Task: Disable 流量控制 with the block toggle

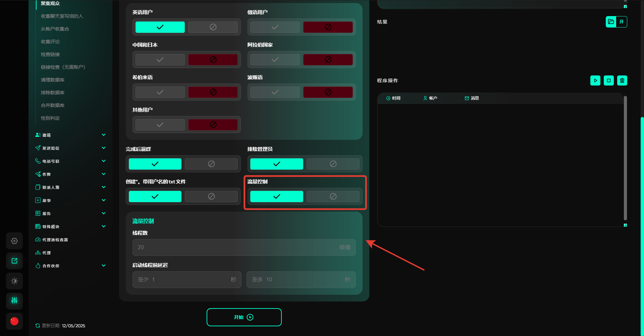Action: tap(333, 197)
